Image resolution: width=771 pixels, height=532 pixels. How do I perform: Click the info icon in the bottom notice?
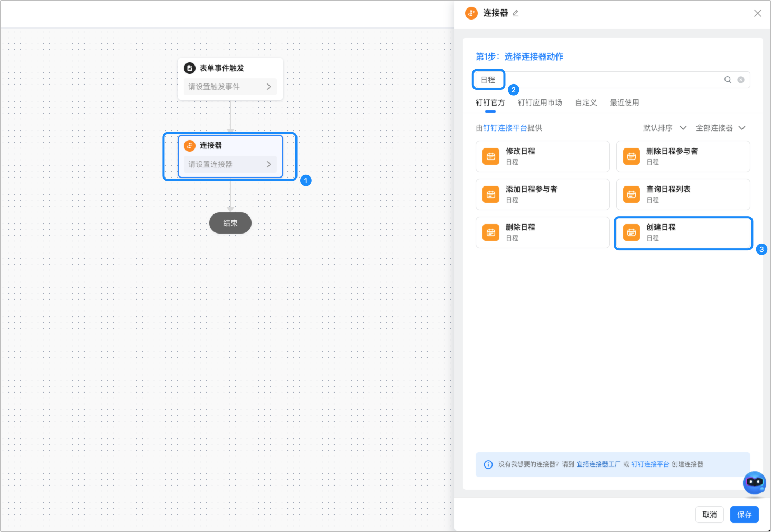(x=488, y=464)
